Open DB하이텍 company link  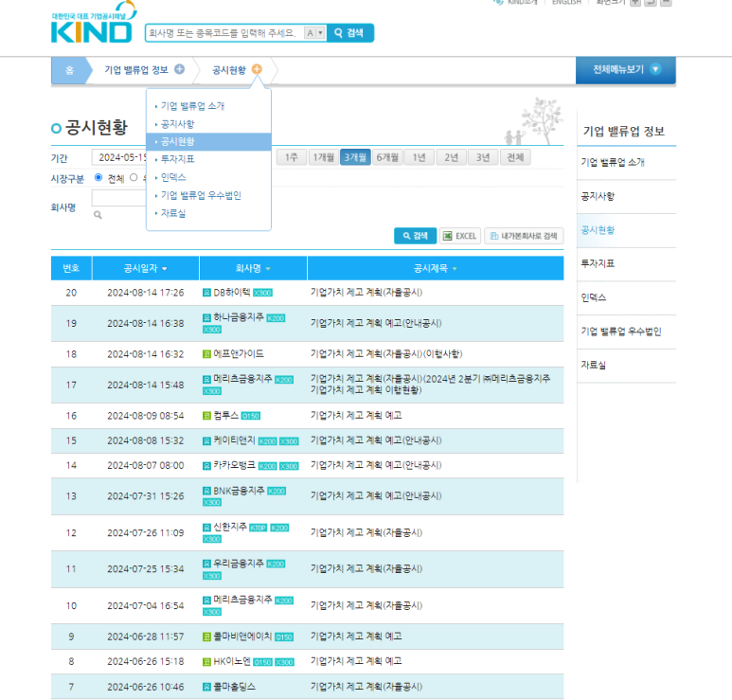point(232,293)
